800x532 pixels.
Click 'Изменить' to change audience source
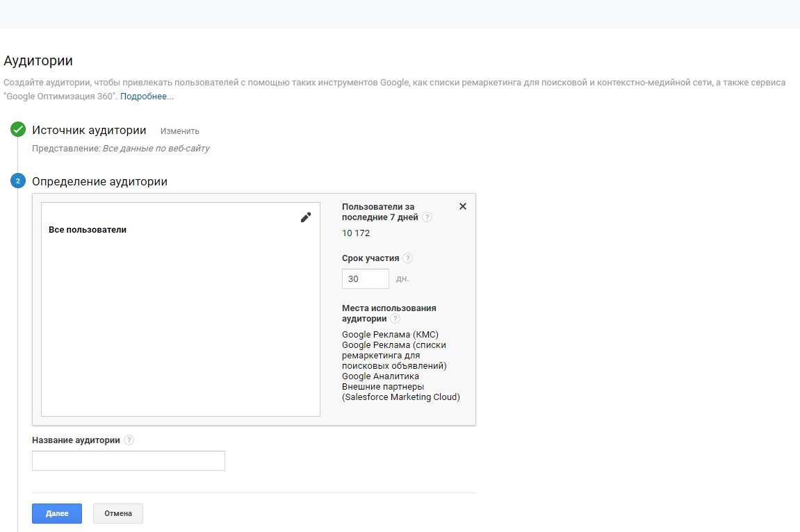pyautogui.click(x=180, y=131)
